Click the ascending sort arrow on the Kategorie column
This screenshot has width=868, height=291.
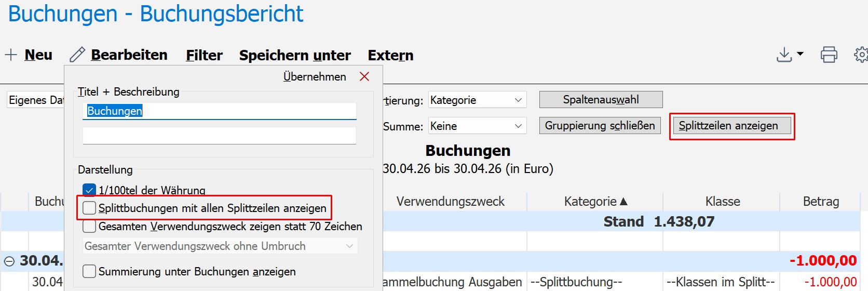(623, 201)
